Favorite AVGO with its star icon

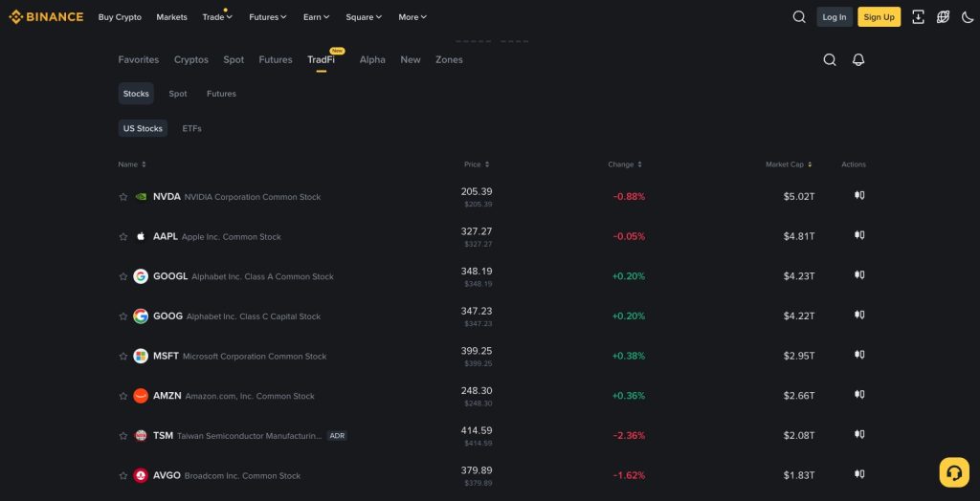pos(123,476)
